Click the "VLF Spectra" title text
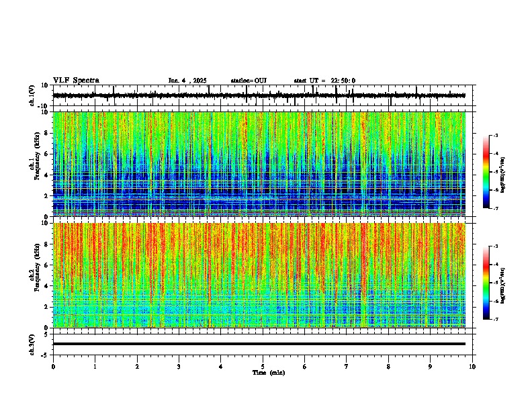 click(76, 81)
